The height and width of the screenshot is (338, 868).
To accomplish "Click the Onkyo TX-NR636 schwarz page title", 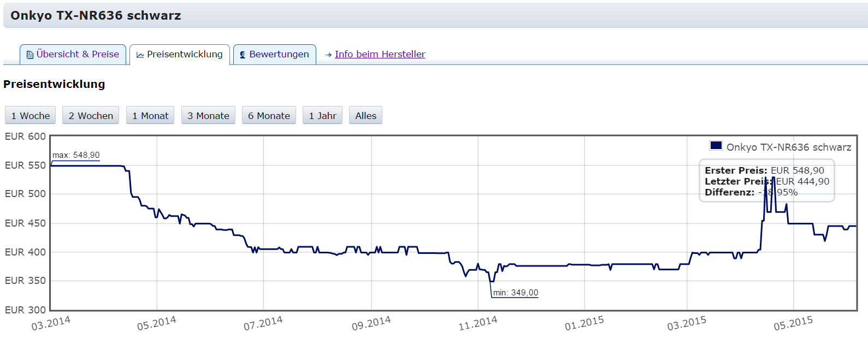I will (x=96, y=15).
